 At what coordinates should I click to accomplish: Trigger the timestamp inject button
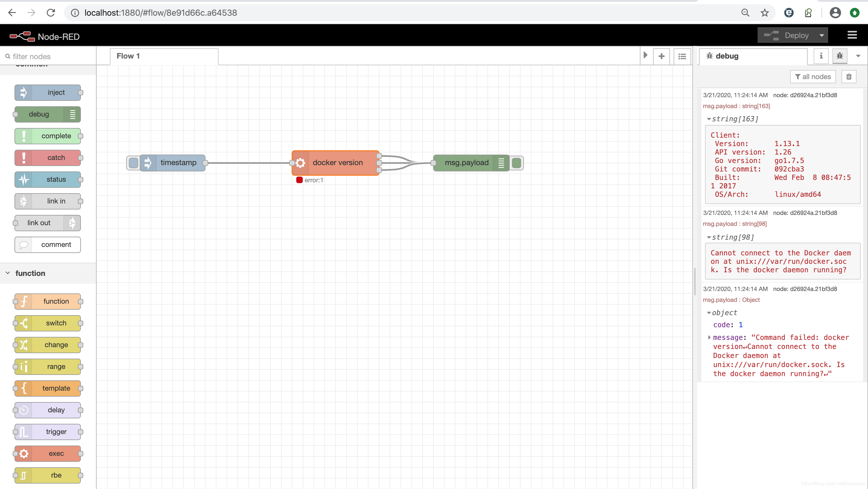tap(133, 163)
